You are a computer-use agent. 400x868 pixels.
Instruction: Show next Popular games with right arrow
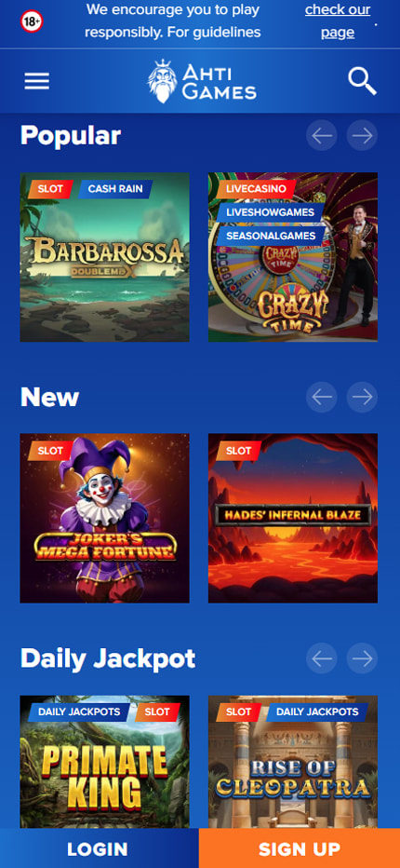[363, 136]
